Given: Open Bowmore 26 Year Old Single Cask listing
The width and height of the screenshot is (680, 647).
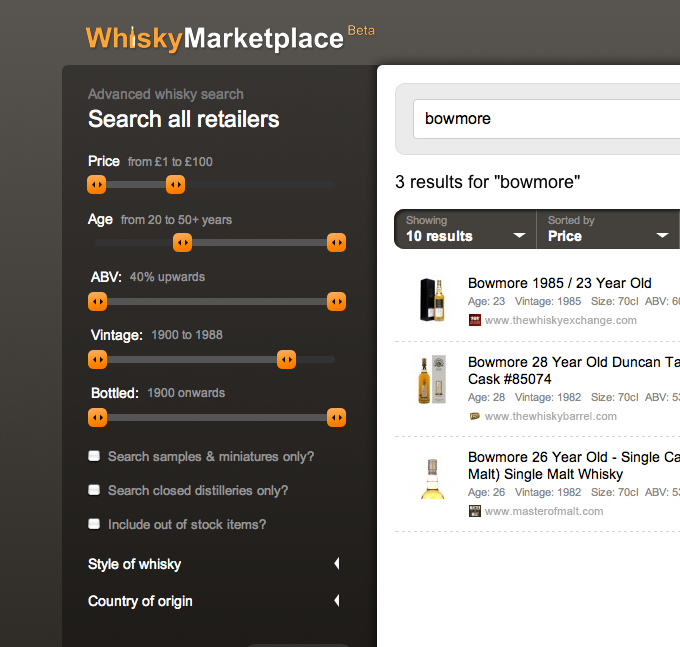Looking at the screenshot, I should click(x=574, y=465).
